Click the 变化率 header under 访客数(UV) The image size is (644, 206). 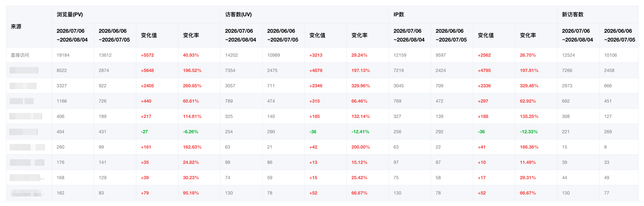(x=360, y=35)
